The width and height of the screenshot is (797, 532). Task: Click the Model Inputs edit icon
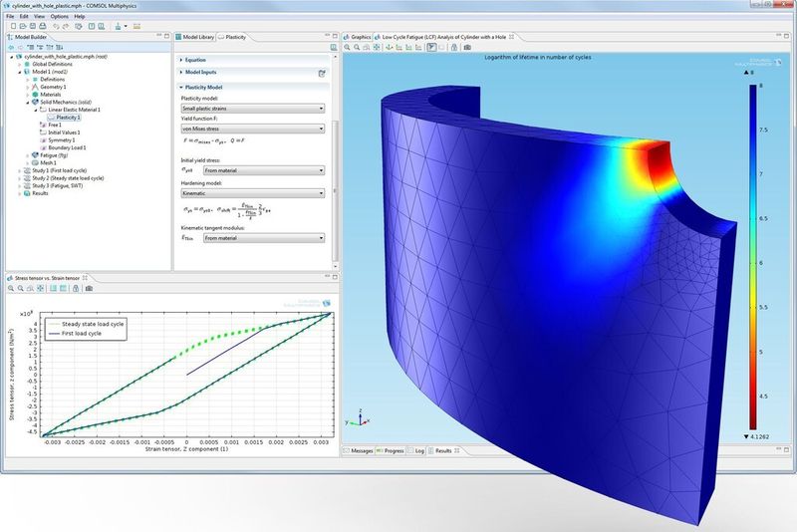[322, 73]
